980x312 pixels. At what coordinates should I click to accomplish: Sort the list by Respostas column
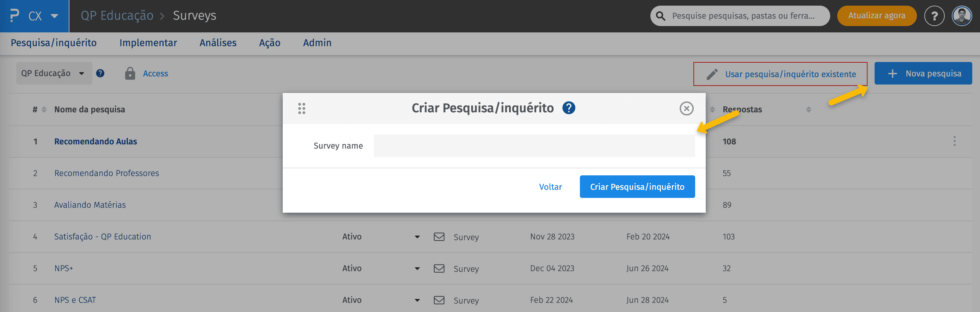pos(808,110)
